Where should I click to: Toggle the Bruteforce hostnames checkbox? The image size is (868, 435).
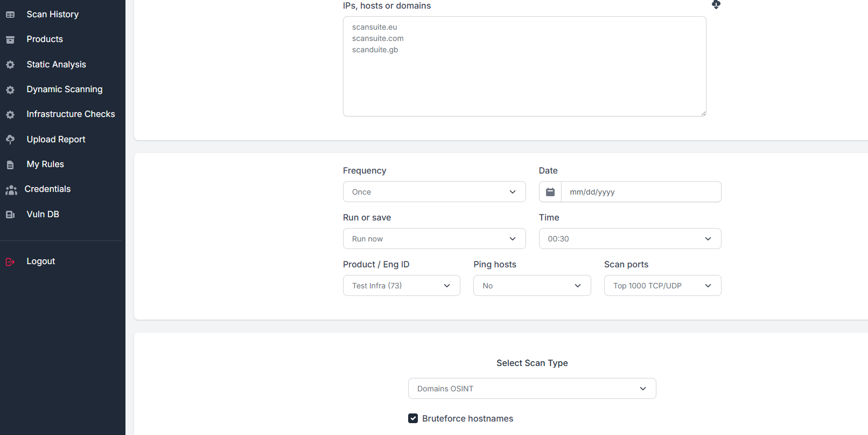[413, 418]
